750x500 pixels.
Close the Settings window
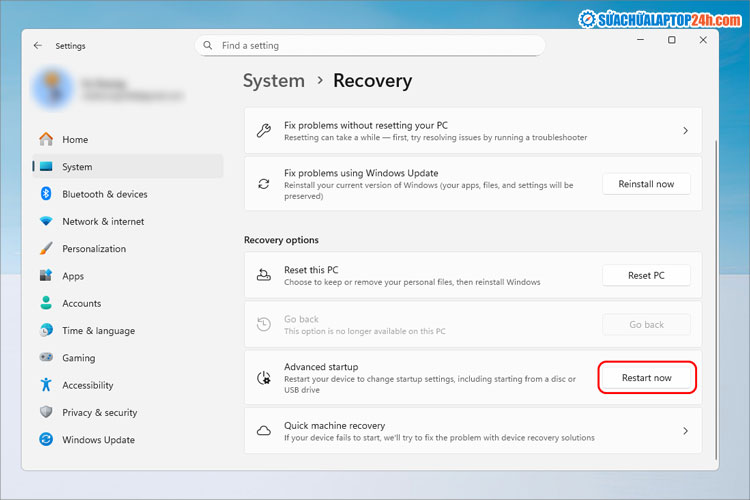tap(703, 40)
